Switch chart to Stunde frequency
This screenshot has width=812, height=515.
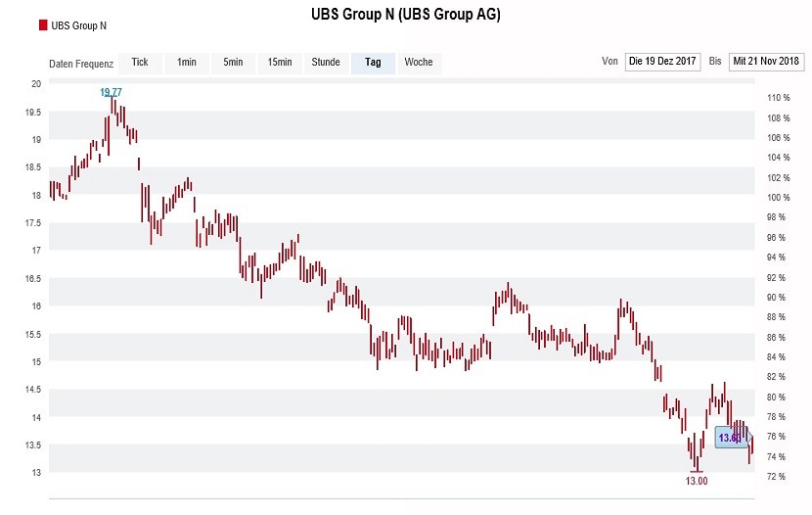tap(326, 63)
